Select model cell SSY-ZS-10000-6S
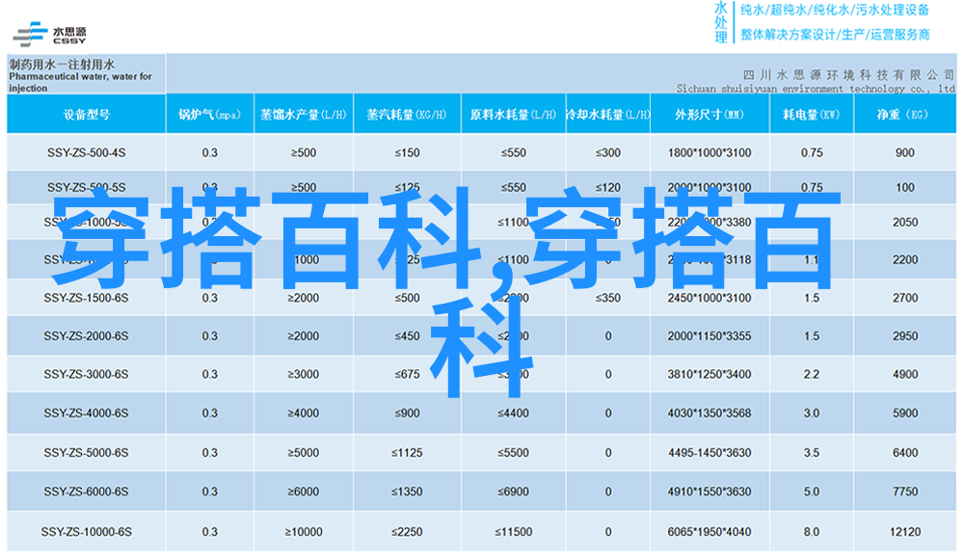Image resolution: width=964 pixels, height=560 pixels. tap(86, 532)
